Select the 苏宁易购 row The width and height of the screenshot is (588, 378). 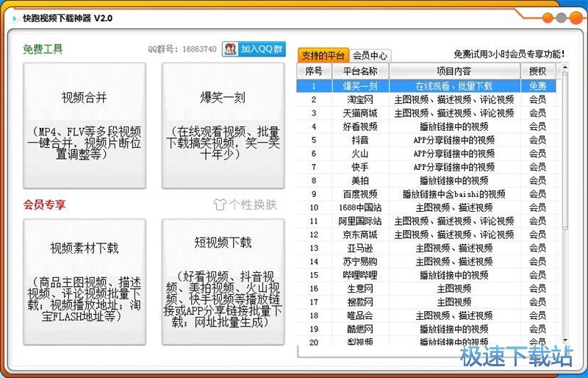pyautogui.click(x=426, y=262)
